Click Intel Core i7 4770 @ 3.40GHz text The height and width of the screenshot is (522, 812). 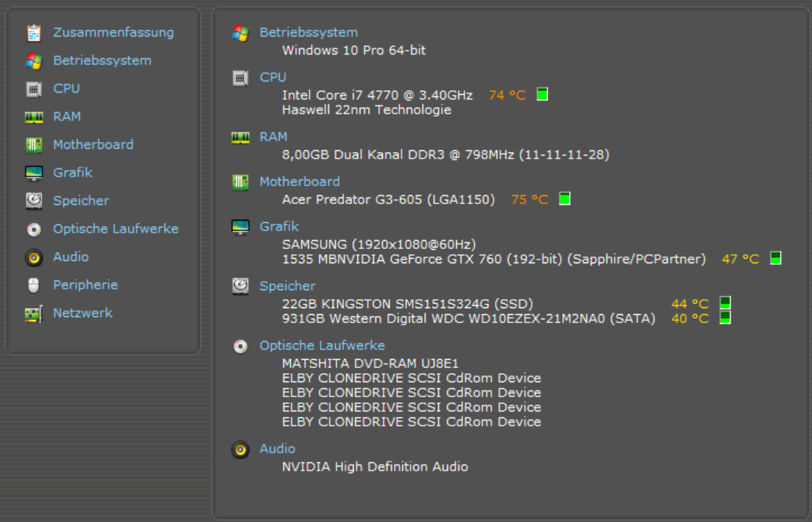[x=378, y=95]
